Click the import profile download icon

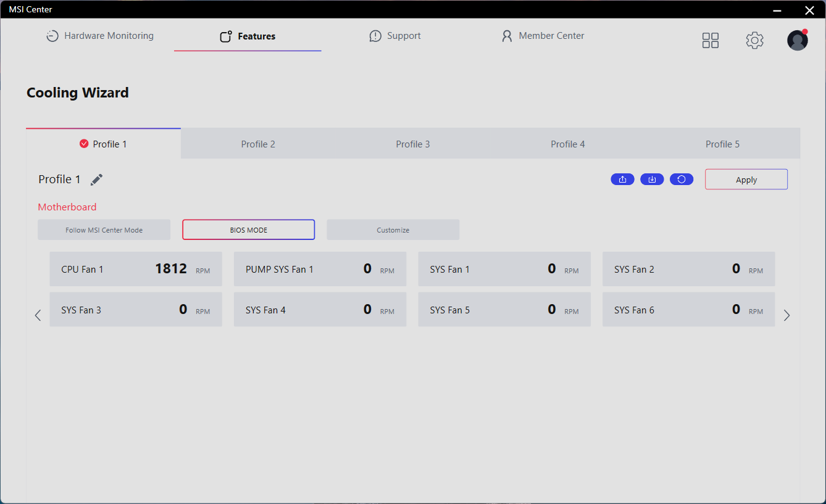(x=652, y=180)
